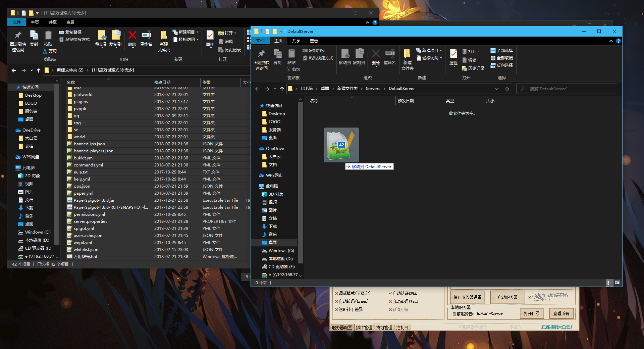Collapse the ribbon in the back window
Viewport: 644px width, 349px height.
coord(367,22)
